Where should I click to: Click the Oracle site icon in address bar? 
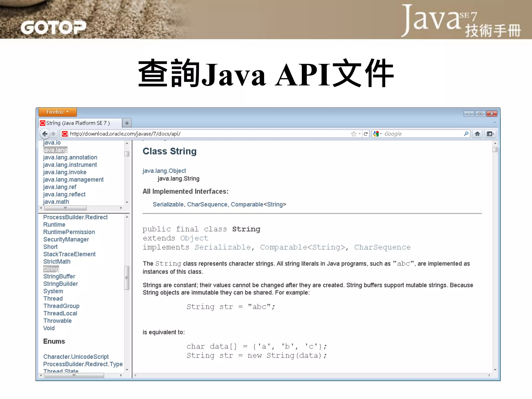[x=65, y=134]
